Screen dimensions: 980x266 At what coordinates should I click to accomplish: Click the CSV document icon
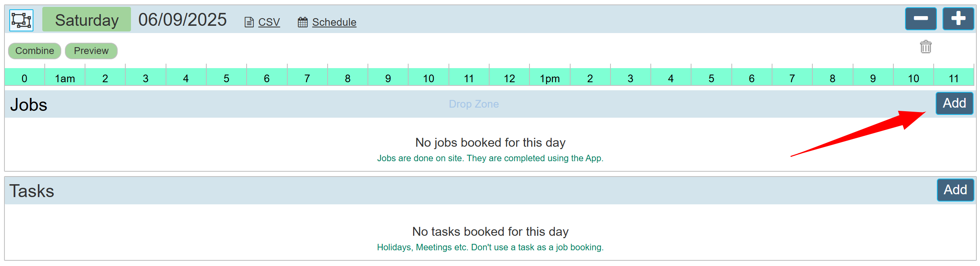[249, 22]
